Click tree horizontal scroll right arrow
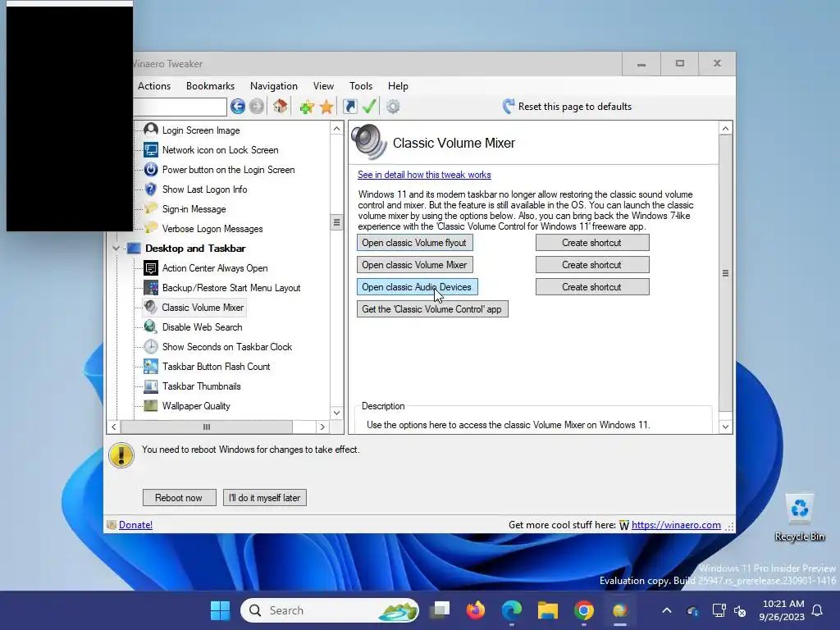The height and width of the screenshot is (630, 840). [322, 427]
